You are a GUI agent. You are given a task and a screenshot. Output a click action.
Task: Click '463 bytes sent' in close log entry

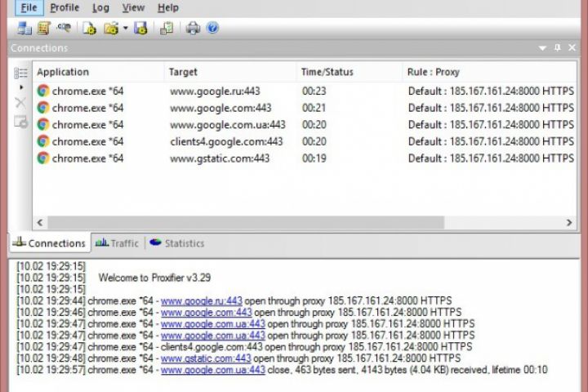325,370
